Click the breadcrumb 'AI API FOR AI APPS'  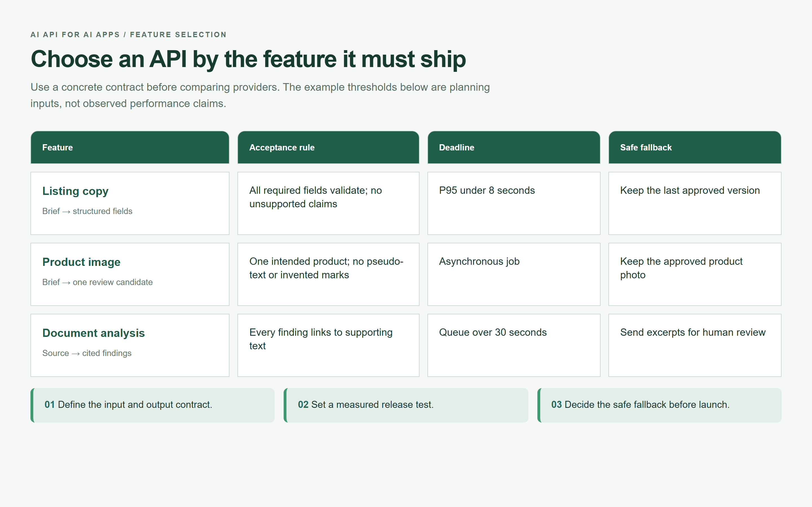[x=75, y=35]
